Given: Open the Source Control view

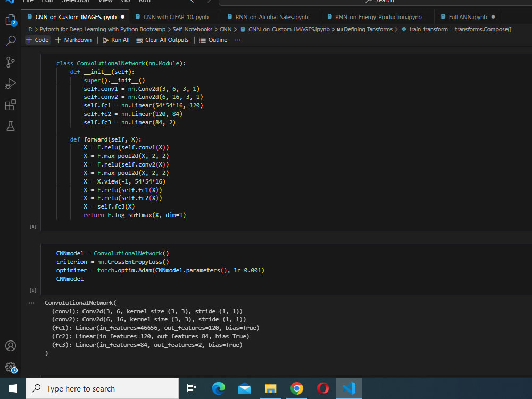Looking at the screenshot, I should coord(11,62).
